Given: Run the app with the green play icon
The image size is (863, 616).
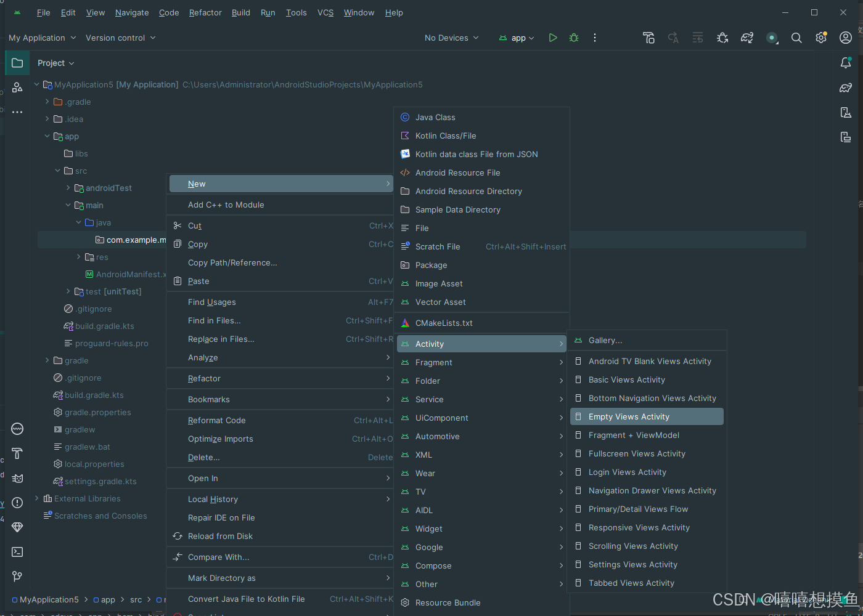Looking at the screenshot, I should pos(553,38).
